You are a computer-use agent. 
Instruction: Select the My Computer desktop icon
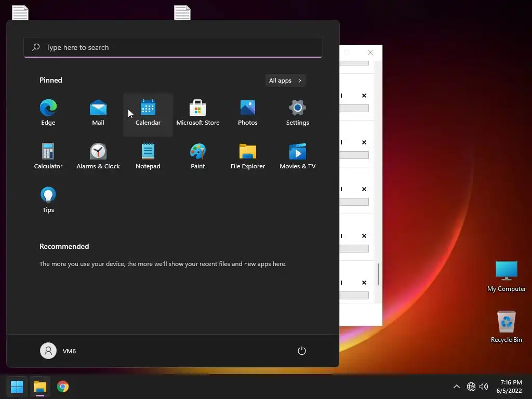coord(506,276)
